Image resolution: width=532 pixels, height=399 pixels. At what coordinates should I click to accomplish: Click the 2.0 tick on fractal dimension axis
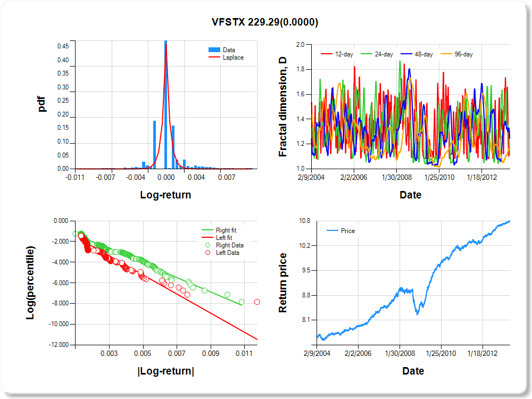coord(300,45)
